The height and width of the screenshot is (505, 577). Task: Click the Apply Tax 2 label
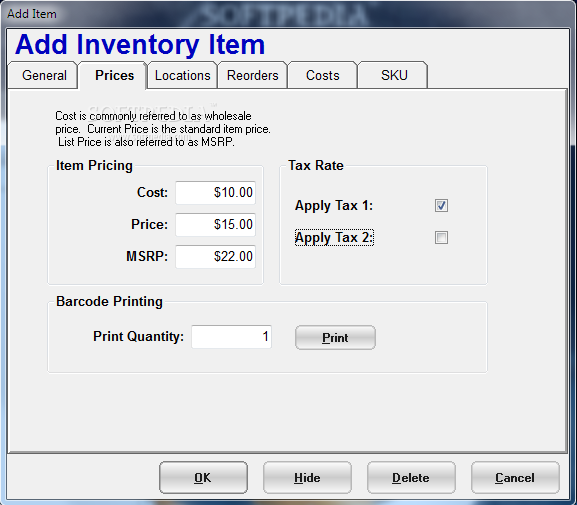[334, 238]
